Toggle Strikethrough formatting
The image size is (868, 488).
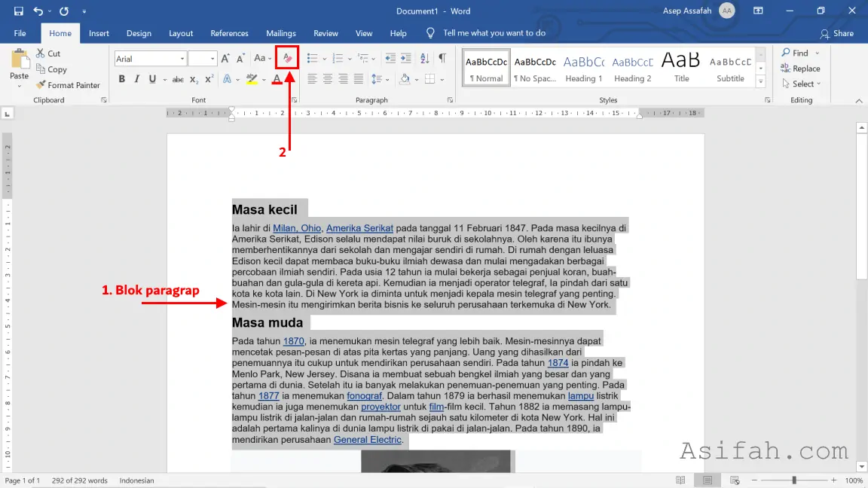(x=178, y=80)
